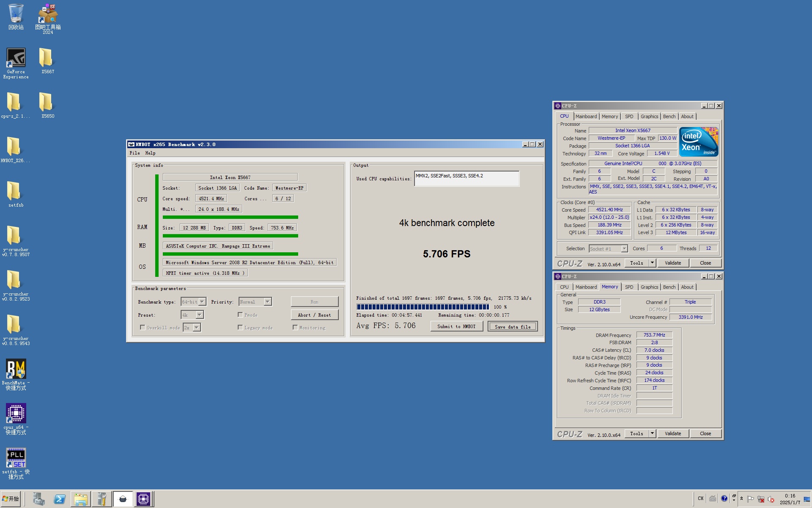Screen dimensions: 812x508
Task: Open the Socket #1 selection dropdown
Action: (624, 249)
